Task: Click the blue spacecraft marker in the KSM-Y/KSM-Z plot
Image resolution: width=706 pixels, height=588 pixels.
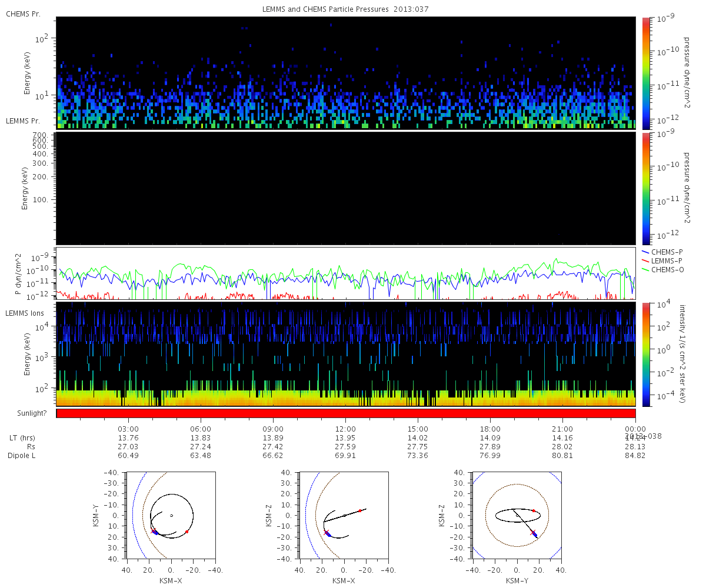Action: coord(535,534)
